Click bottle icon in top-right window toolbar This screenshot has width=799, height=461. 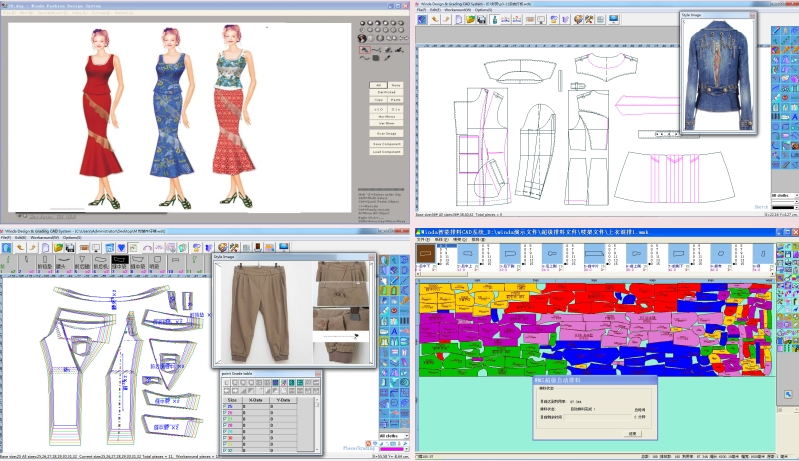click(x=495, y=19)
